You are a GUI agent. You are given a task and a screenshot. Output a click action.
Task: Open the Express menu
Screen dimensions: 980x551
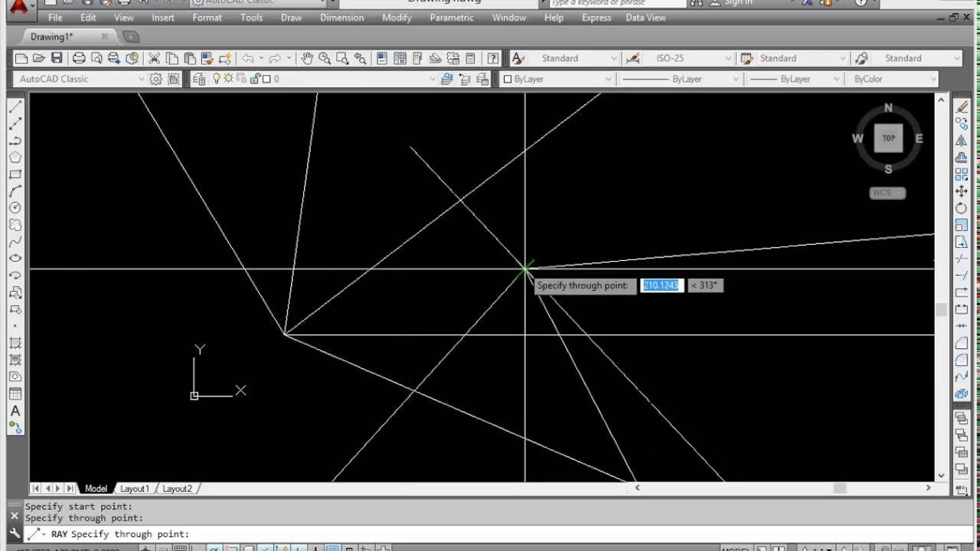pos(596,18)
